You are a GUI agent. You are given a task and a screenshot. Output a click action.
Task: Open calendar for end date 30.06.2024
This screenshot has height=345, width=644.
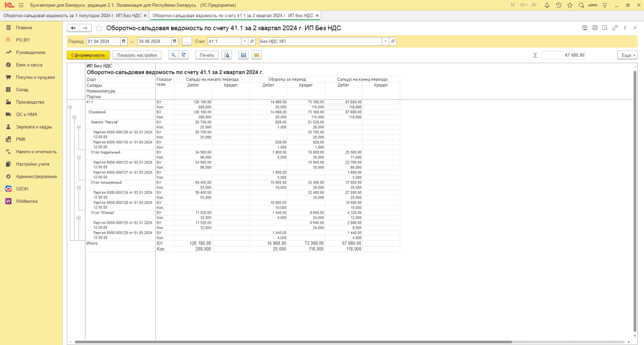coord(175,41)
